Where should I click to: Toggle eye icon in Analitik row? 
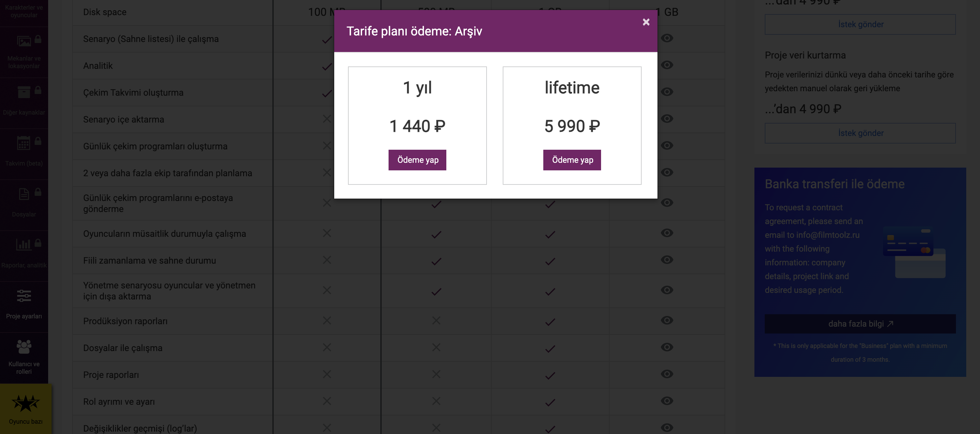coord(667,65)
